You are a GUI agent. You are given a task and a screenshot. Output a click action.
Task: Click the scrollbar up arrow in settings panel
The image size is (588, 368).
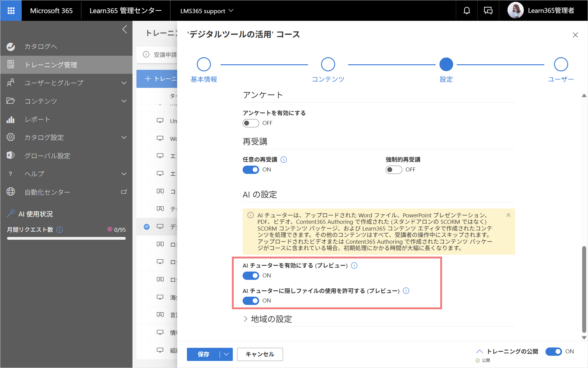tap(584, 96)
